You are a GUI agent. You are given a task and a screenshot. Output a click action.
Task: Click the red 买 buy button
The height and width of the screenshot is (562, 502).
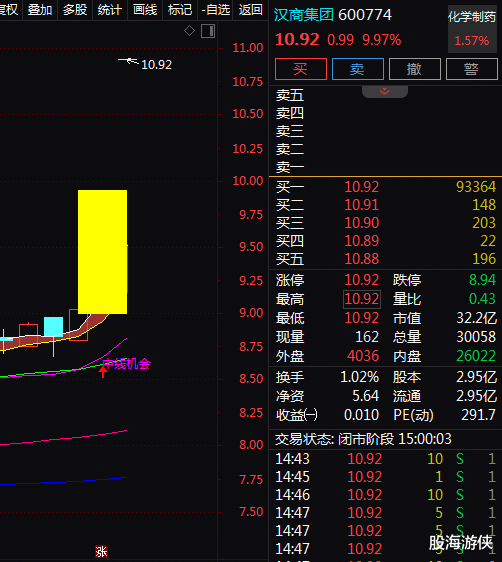click(301, 69)
